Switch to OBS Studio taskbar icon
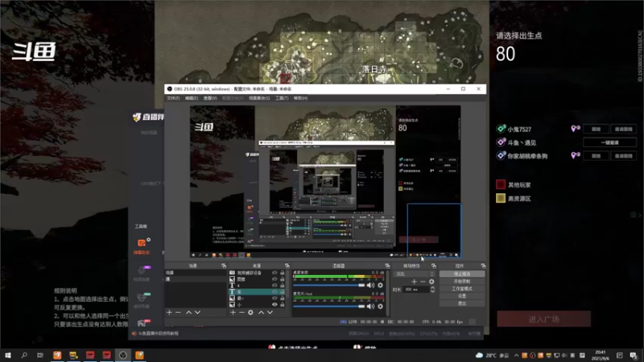The height and width of the screenshot is (362, 644). point(123,355)
